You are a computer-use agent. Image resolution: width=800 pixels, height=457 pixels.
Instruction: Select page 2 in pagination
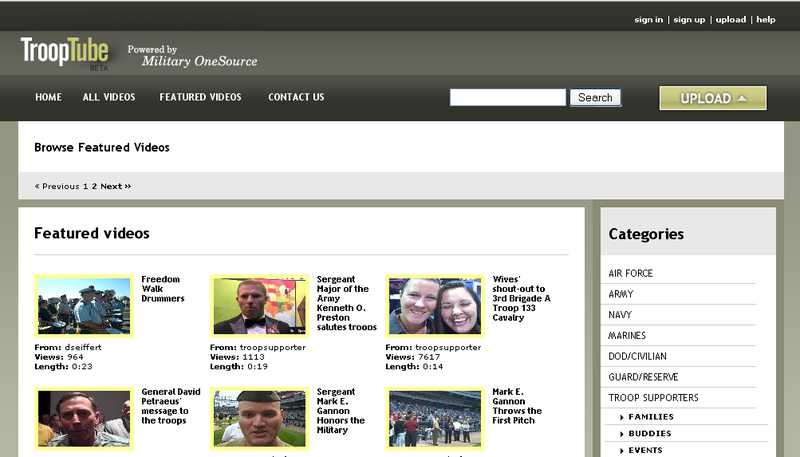point(94,186)
